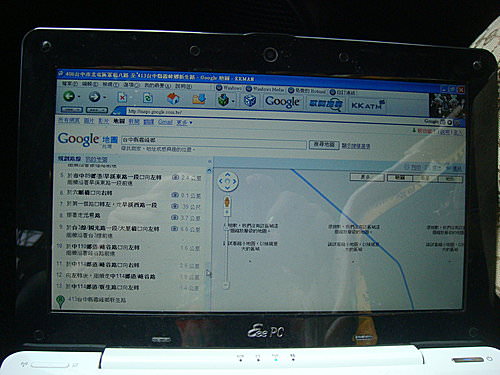Stop page loading with red X icon
This screenshot has height=375, width=500.
pyautogui.click(x=122, y=98)
